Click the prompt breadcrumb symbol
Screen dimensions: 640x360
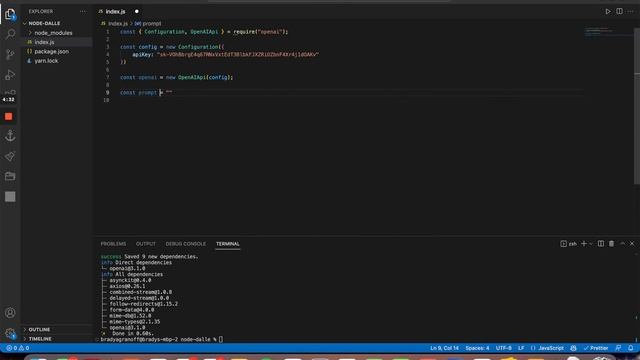tap(151, 24)
